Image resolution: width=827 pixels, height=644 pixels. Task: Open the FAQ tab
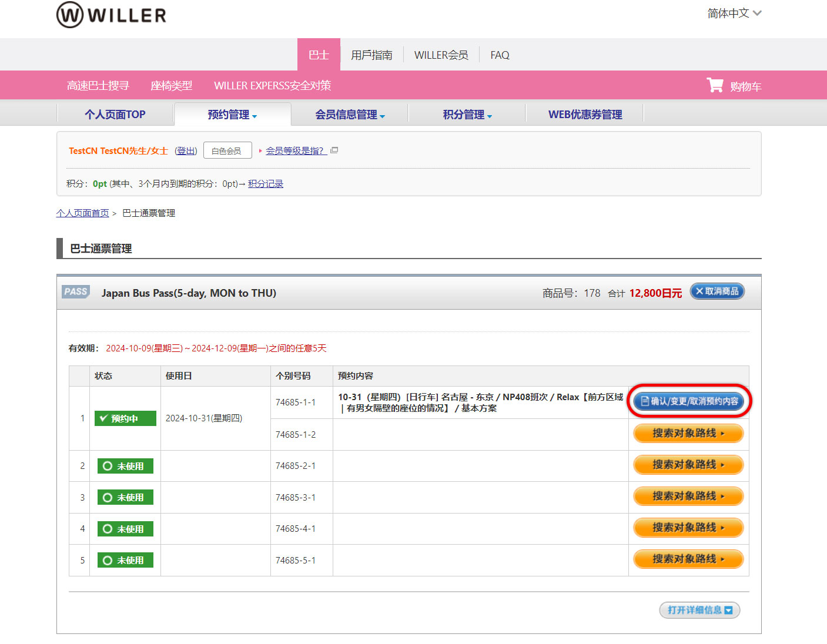click(500, 55)
